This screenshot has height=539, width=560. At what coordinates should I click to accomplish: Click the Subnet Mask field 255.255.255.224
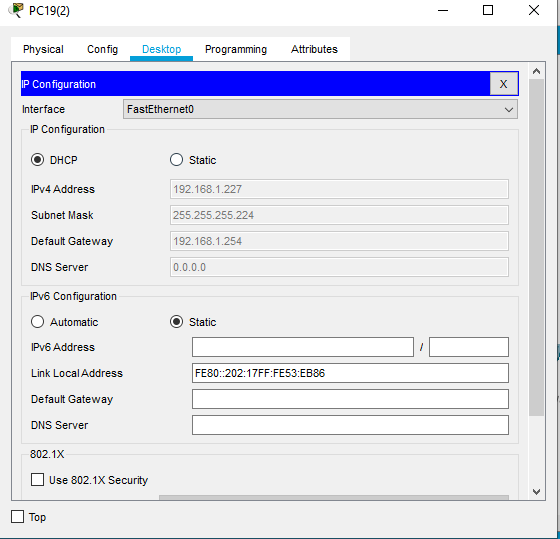[x=339, y=215]
